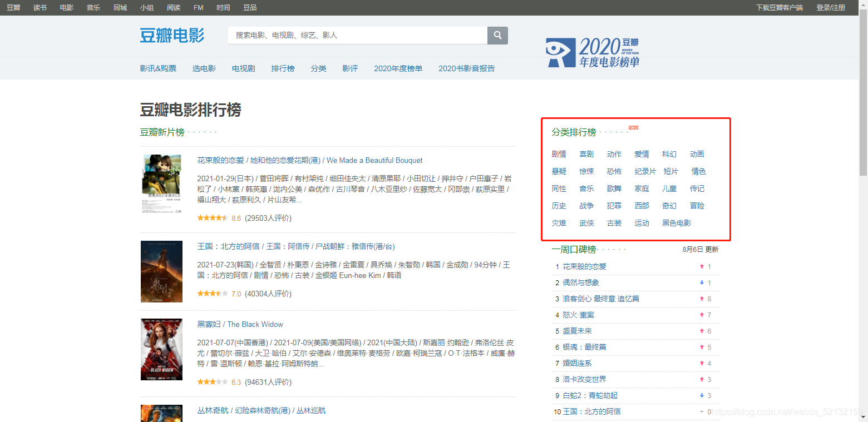The width and height of the screenshot is (868, 422).
Task: Select the 奇幻 genre ranking
Action: pos(669,206)
